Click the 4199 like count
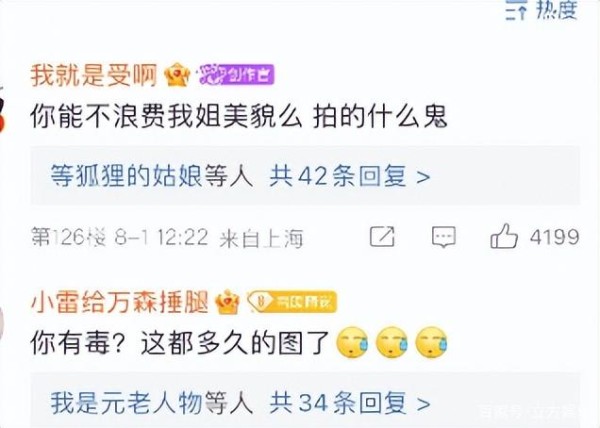Screen dimensions: 600x428 pyautogui.click(x=554, y=237)
